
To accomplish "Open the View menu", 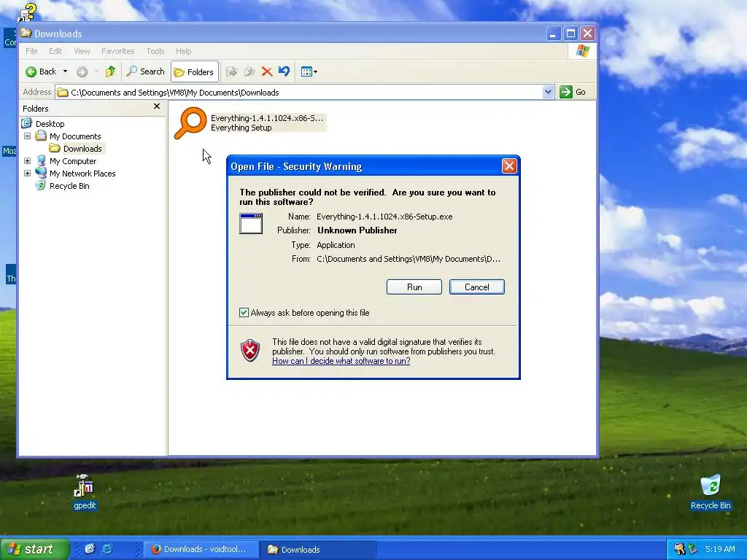I will pyautogui.click(x=82, y=51).
